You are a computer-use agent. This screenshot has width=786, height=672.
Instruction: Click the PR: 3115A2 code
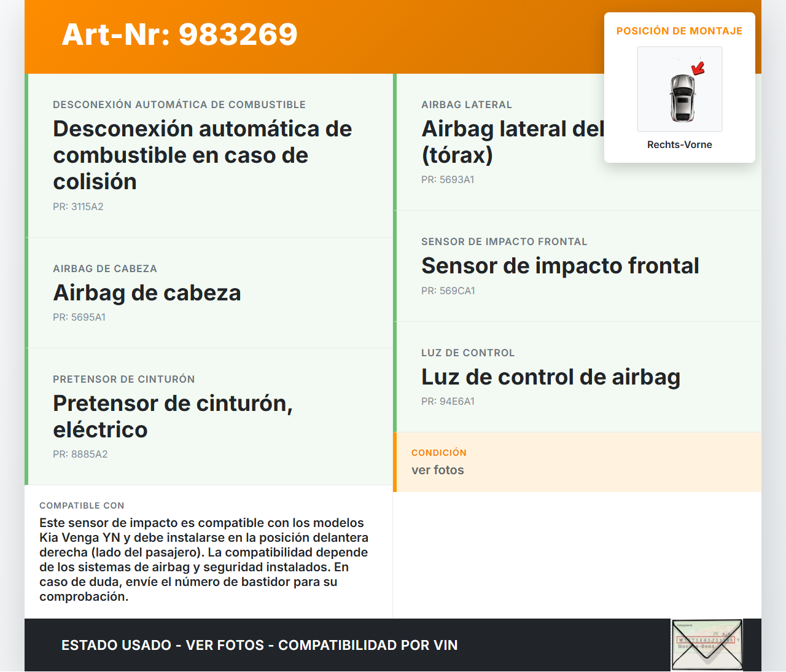(x=78, y=207)
